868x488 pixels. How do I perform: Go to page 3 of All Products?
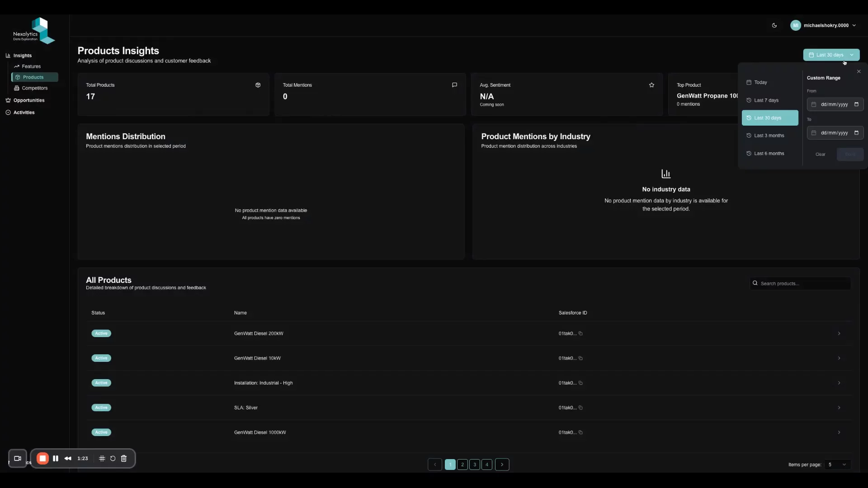click(x=475, y=464)
